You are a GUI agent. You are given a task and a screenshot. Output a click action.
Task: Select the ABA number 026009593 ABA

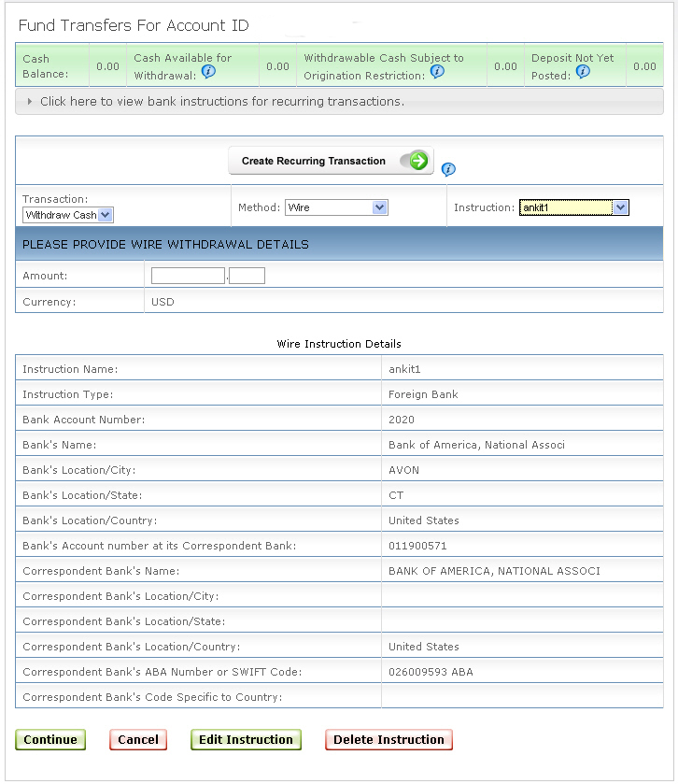click(431, 672)
